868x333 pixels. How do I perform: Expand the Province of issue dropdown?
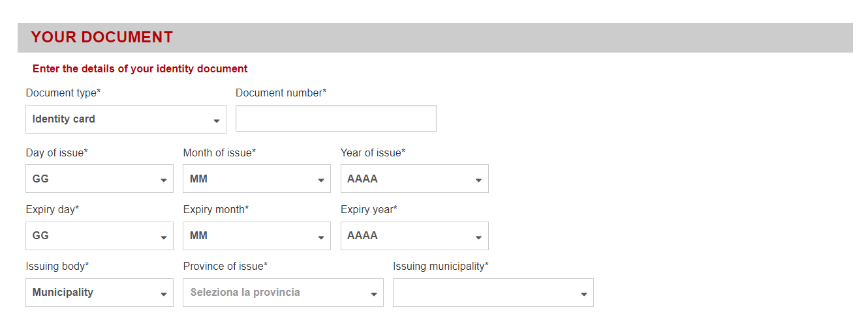point(283,293)
